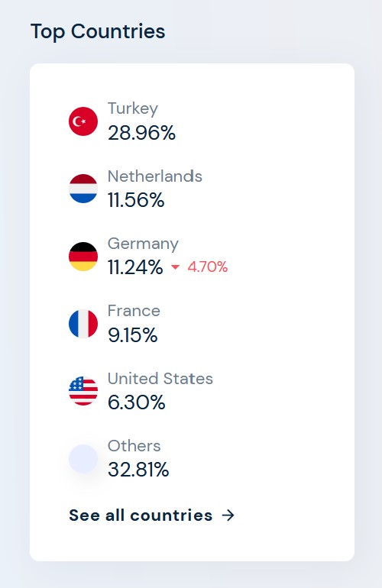Screen dimensions: 382x588
Task: Click the 11.56% Netherlands share value
Action: point(136,200)
